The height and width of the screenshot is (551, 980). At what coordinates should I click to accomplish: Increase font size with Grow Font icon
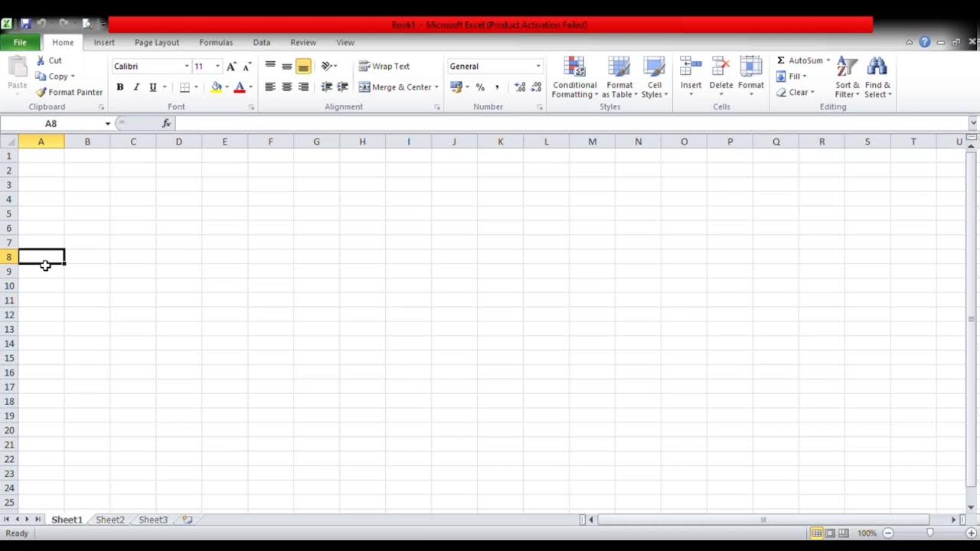click(231, 67)
